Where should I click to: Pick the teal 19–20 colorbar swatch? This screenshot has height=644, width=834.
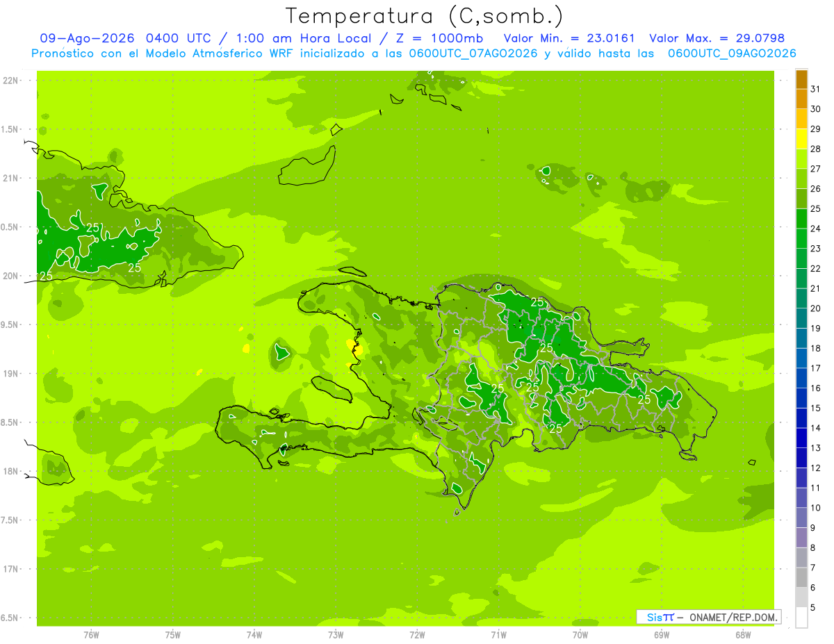tap(801, 318)
